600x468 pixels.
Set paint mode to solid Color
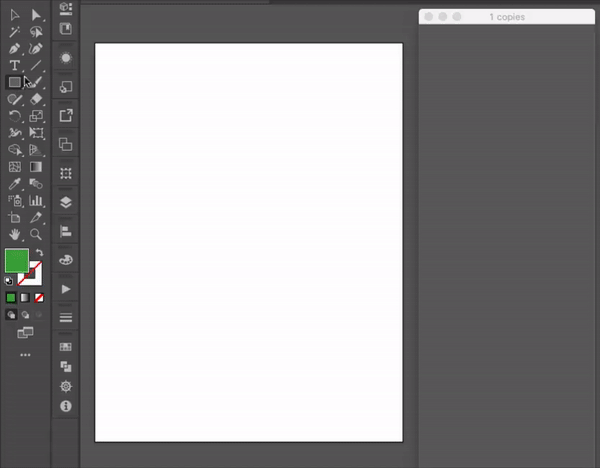11,298
